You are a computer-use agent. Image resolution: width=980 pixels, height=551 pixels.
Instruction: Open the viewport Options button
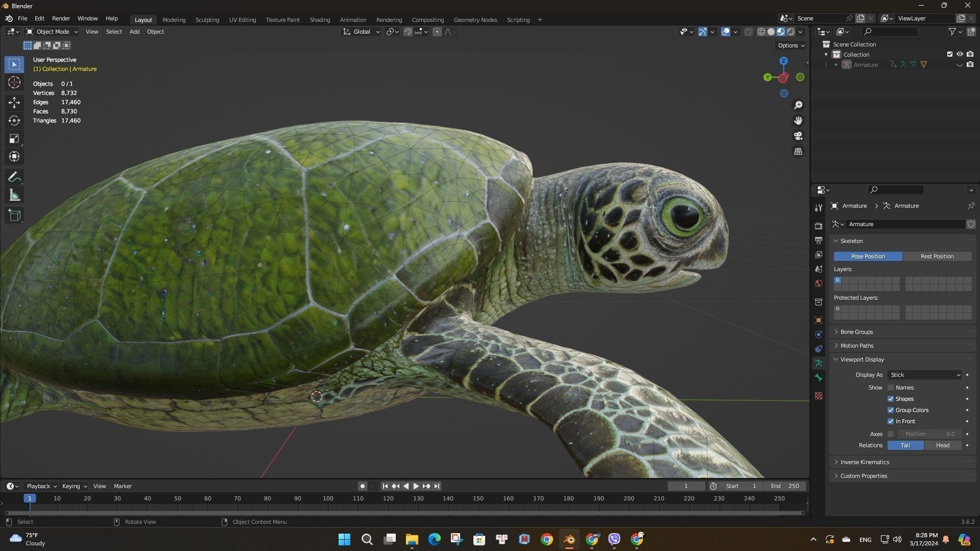791,45
